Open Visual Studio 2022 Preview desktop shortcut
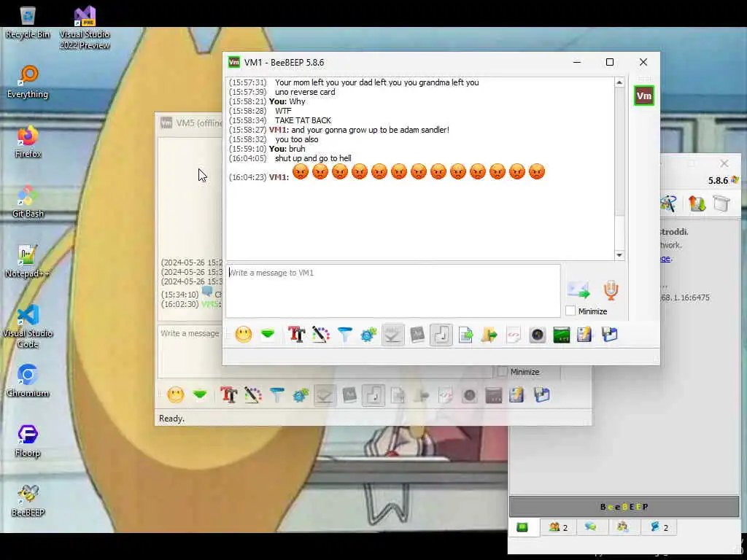The width and height of the screenshot is (747, 560). [85, 28]
